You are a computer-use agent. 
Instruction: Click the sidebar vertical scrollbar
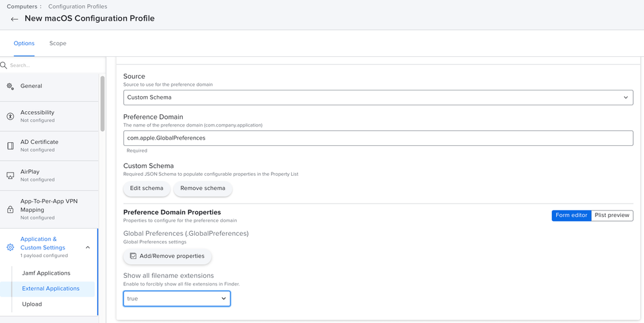(102, 103)
